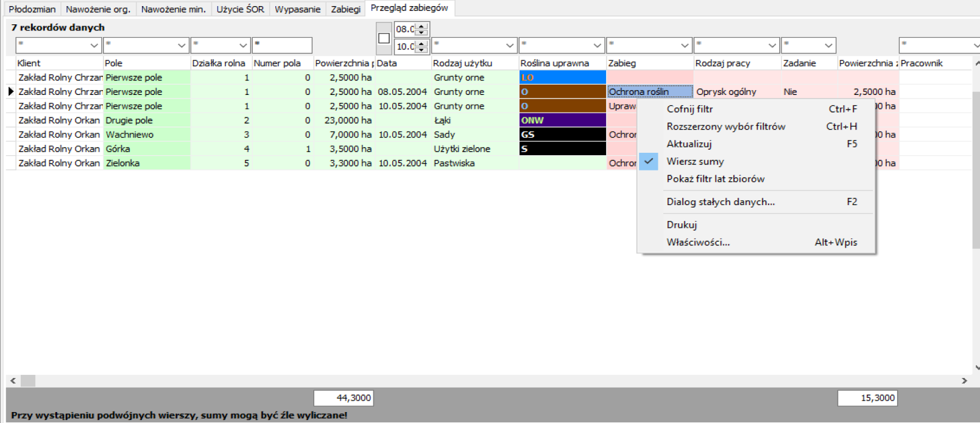980x423 pixels.
Task: Select the black GS crop cell
Action: 562,135
